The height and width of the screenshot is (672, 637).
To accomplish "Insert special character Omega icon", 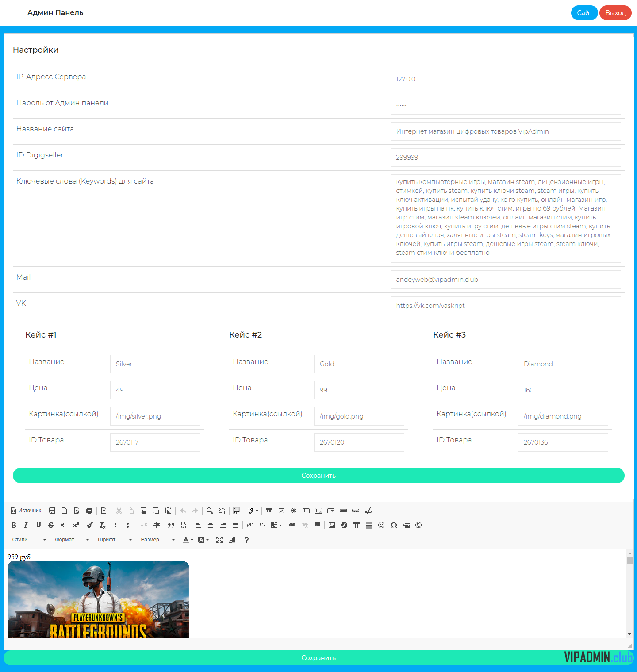I will (394, 525).
